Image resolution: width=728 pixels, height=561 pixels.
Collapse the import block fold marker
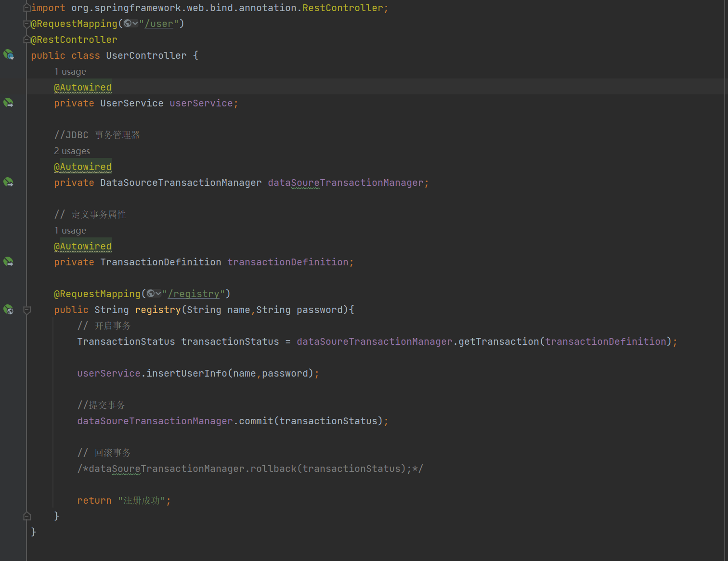click(27, 8)
